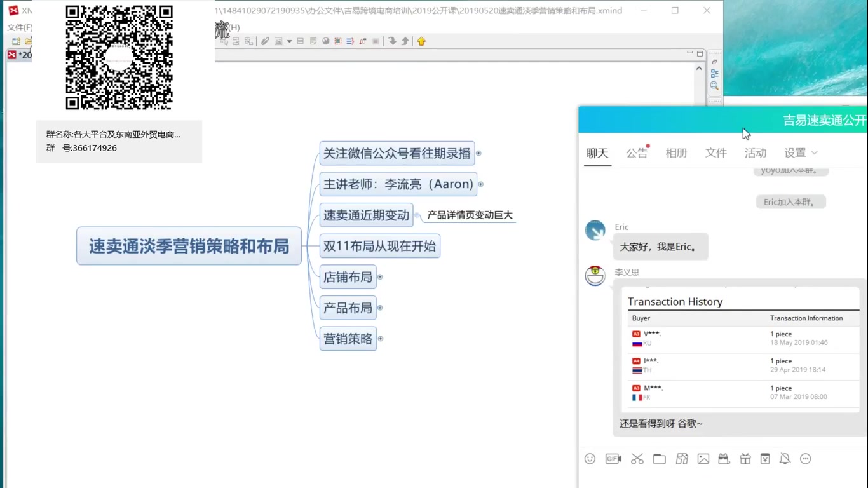Click the new workbook icon below File menu
Viewport: 868px width, 488px height.
(16, 41)
